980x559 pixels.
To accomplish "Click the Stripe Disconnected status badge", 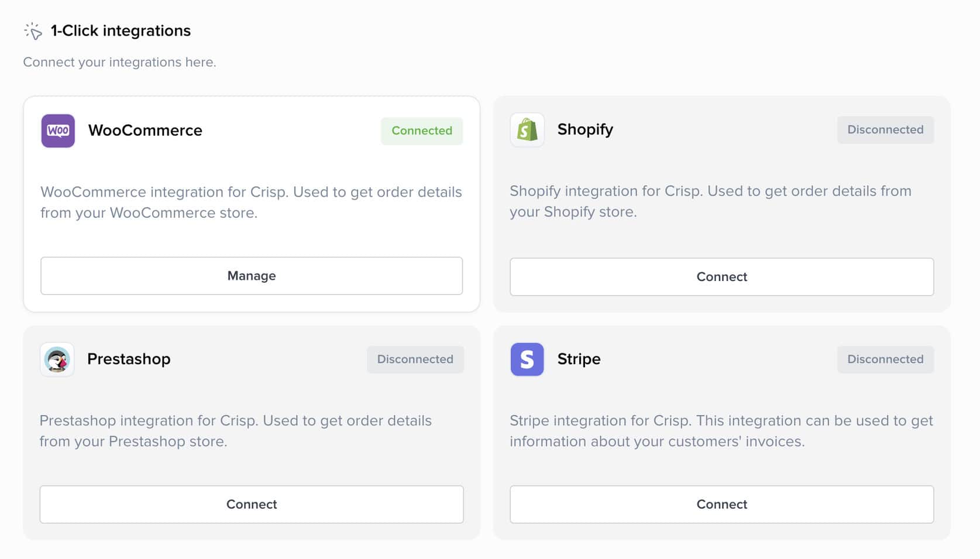I will click(x=885, y=359).
